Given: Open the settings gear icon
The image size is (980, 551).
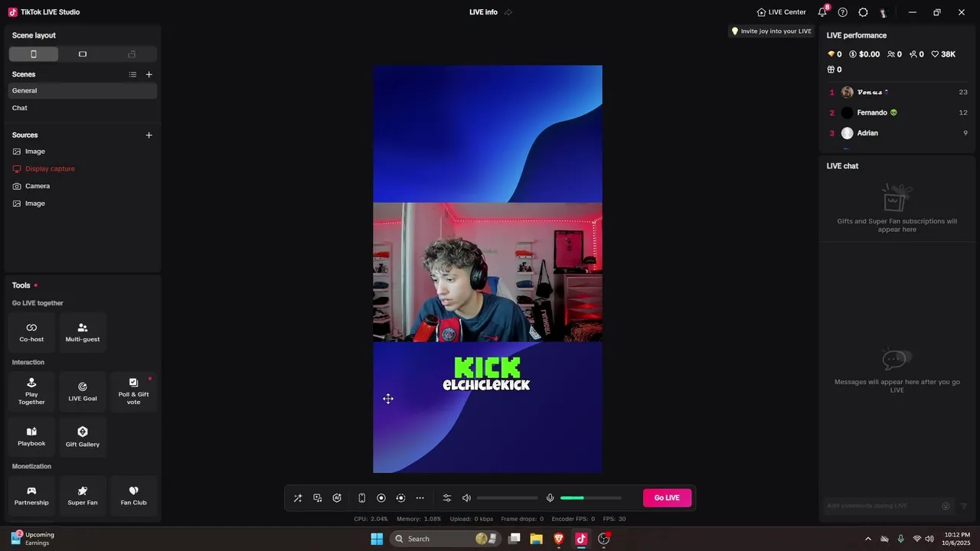Looking at the screenshot, I should click(864, 12).
